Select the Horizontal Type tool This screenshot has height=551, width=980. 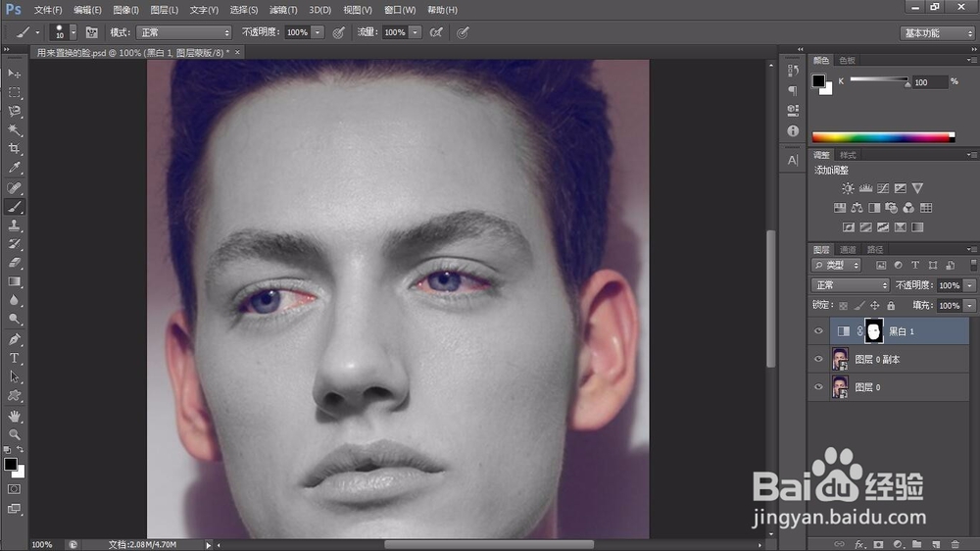tap(14, 359)
